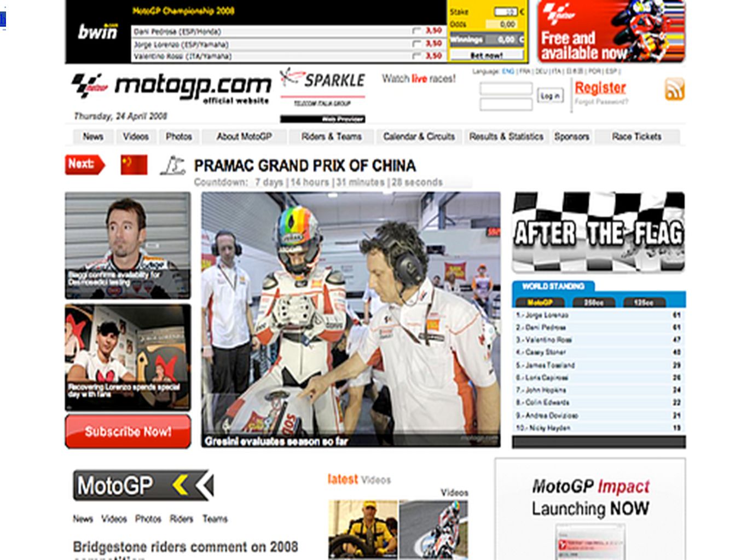This screenshot has width=747, height=560.
Task: Open the Riders & Teams menu
Action: pos(332,136)
